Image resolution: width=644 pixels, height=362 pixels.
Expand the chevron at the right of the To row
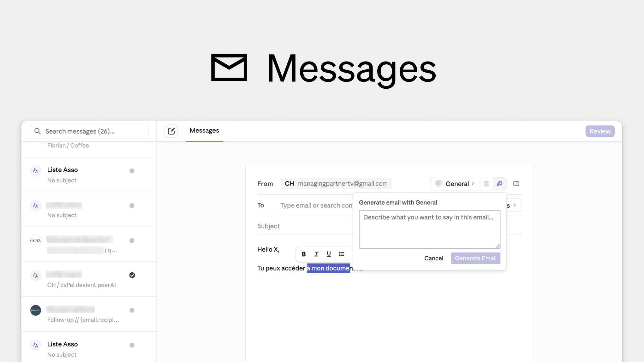(x=515, y=205)
